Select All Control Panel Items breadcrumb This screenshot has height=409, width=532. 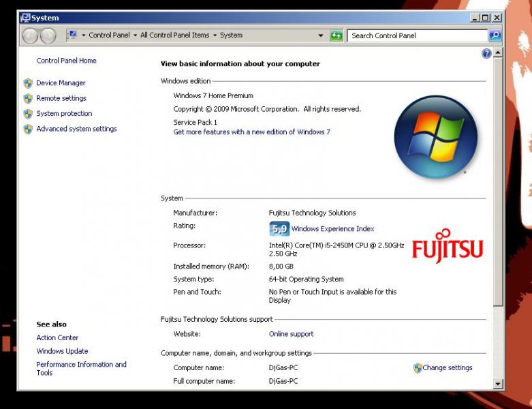coord(175,35)
